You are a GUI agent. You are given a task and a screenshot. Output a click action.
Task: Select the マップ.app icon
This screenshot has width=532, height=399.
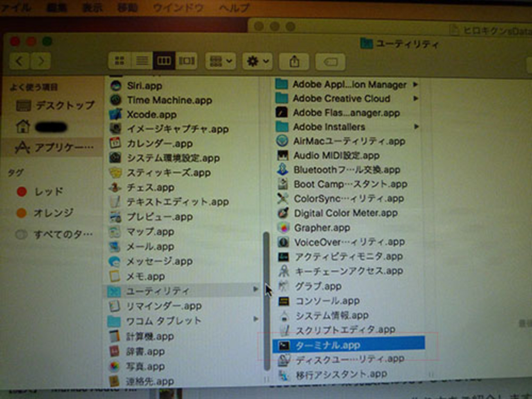[115, 232]
